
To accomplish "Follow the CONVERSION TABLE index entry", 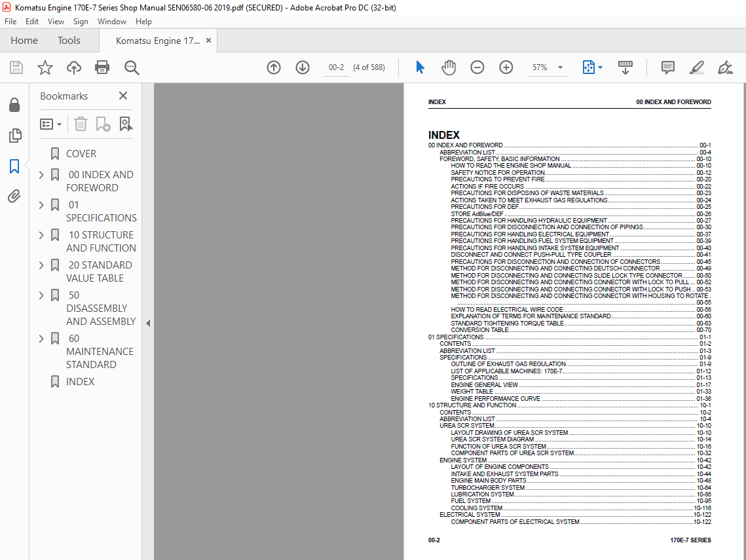I will click(x=581, y=329).
